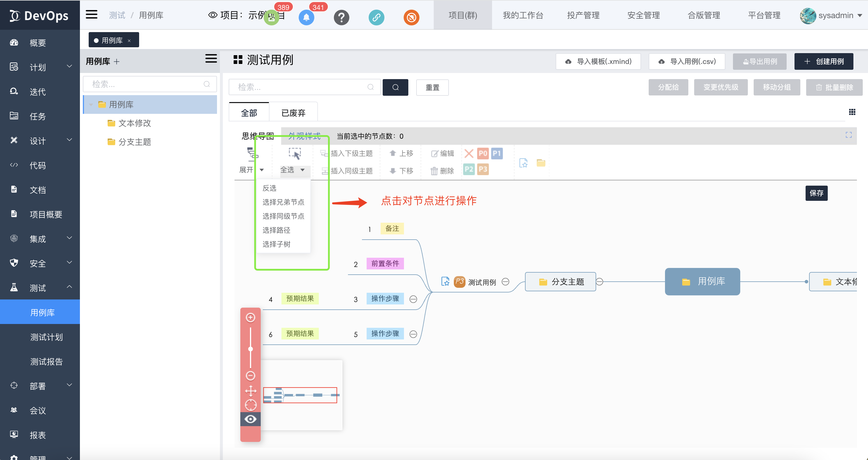
Task: Open the help question mark icon
Action: click(x=341, y=17)
